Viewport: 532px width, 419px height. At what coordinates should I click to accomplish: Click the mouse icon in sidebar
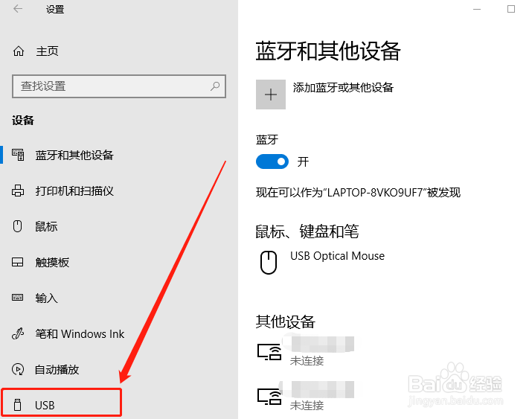click(17, 226)
